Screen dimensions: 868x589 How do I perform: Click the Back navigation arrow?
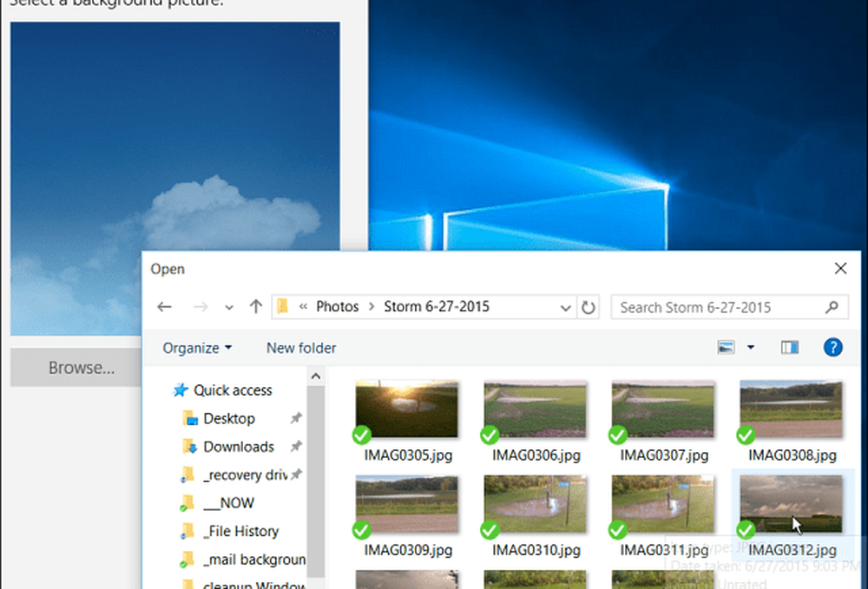pyautogui.click(x=164, y=307)
